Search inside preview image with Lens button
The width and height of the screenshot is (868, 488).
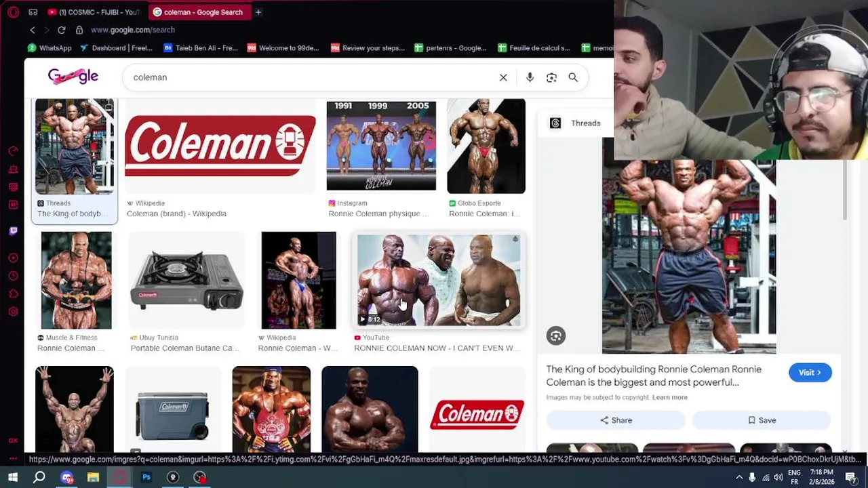point(556,335)
